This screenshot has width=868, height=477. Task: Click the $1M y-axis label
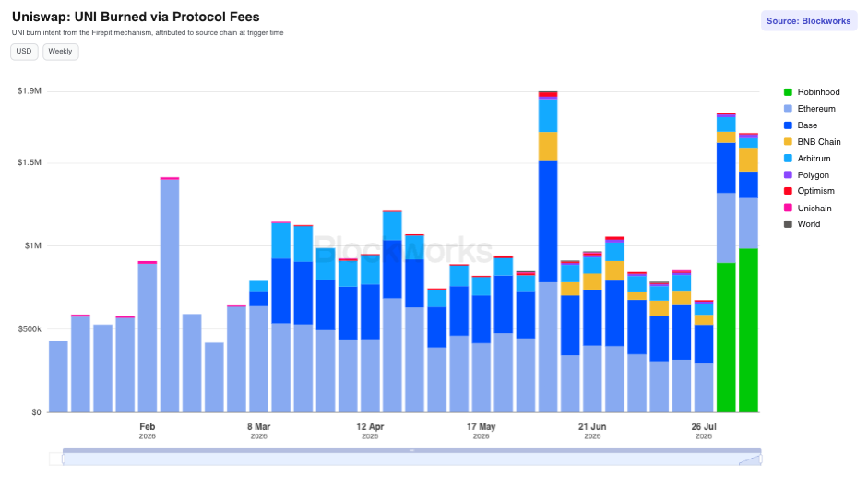(32, 245)
